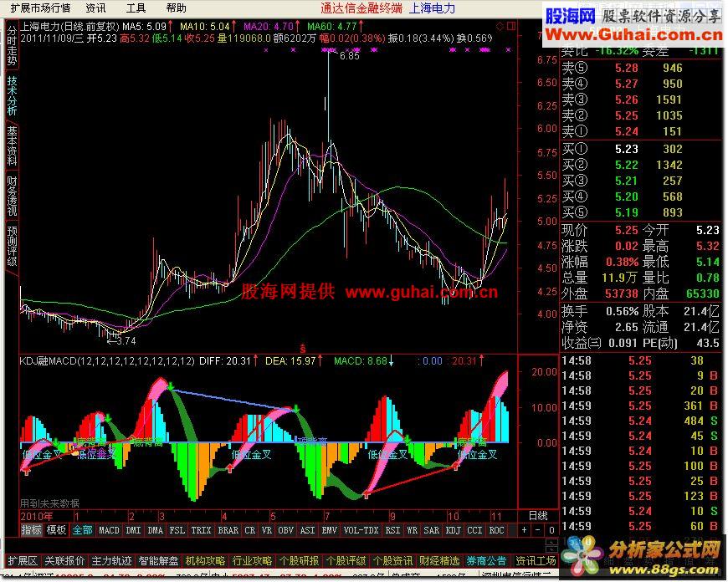The width and height of the screenshot is (728, 582).
Task: Click the 6.85 high price marker on chart
Action: (x=350, y=56)
